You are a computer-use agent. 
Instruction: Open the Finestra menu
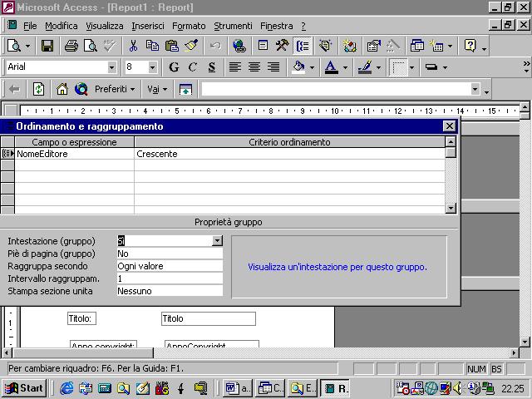pos(277,26)
